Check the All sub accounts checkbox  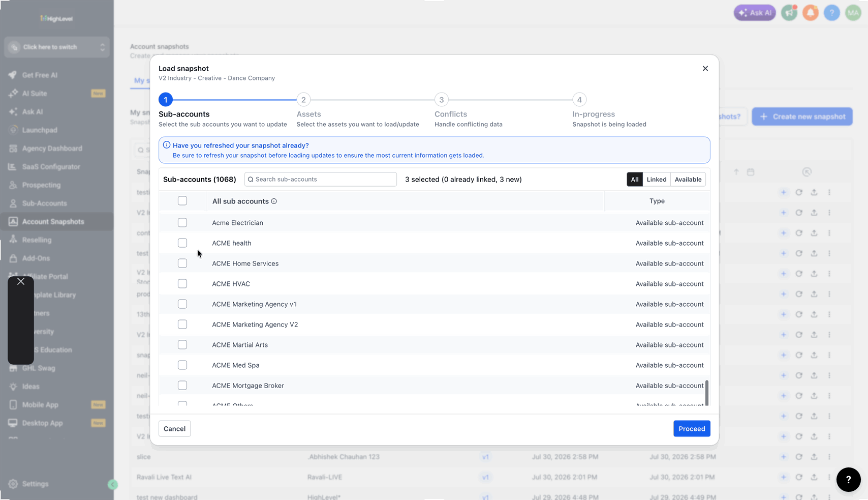(x=182, y=201)
